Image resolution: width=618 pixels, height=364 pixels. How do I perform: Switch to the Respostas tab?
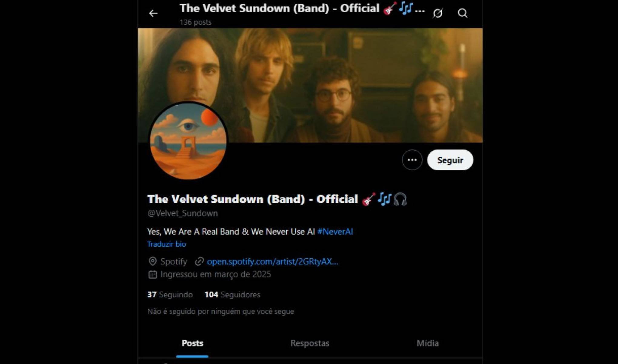(x=310, y=343)
